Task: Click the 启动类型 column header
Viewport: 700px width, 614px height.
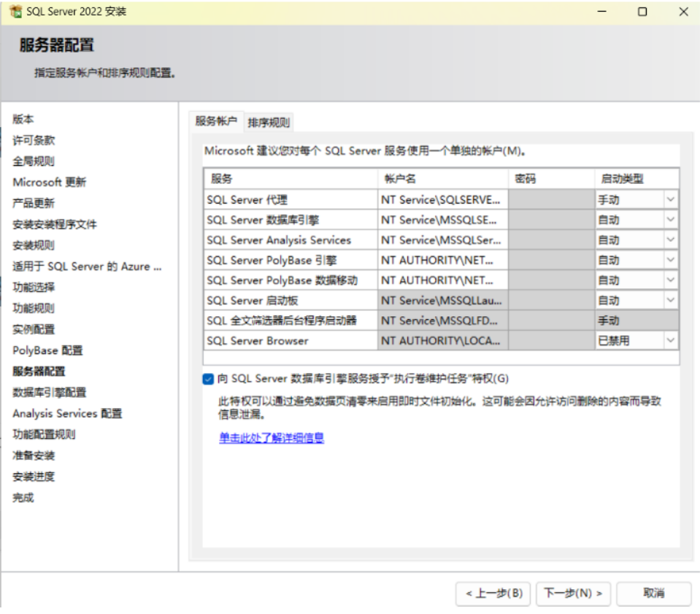Action: pyautogui.click(x=636, y=179)
